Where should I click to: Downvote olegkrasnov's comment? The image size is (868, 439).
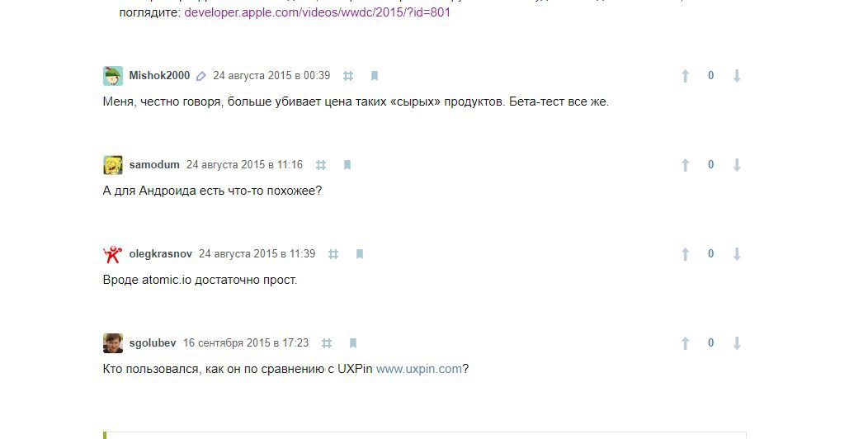737,254
